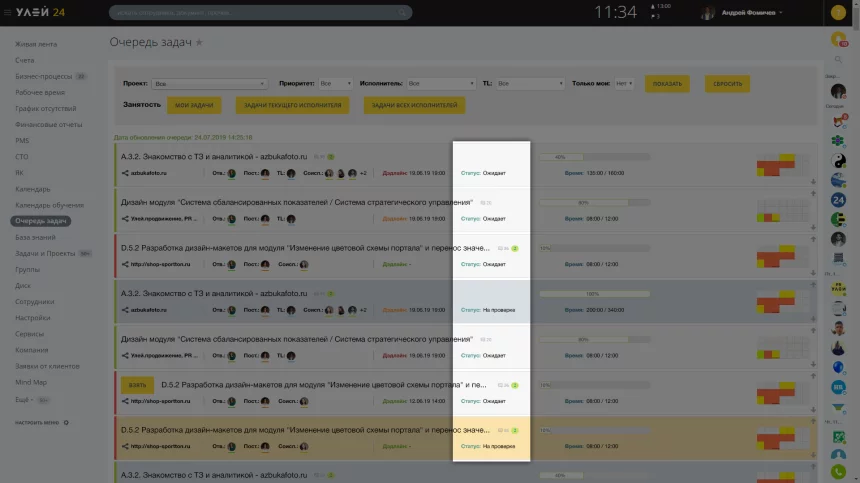Open notifications bell in right sidebar

coord(839,40)
